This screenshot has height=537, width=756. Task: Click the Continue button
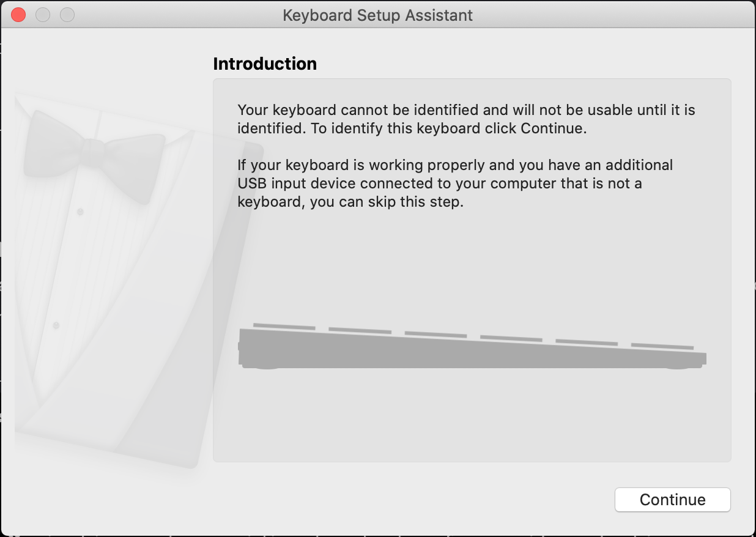click(672, 500)
